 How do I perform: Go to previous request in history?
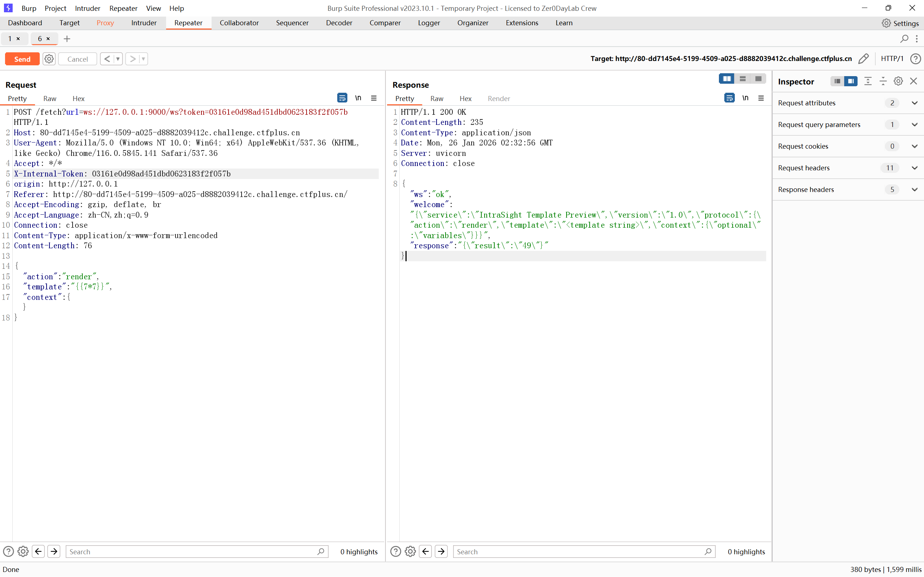pos(107,59)
